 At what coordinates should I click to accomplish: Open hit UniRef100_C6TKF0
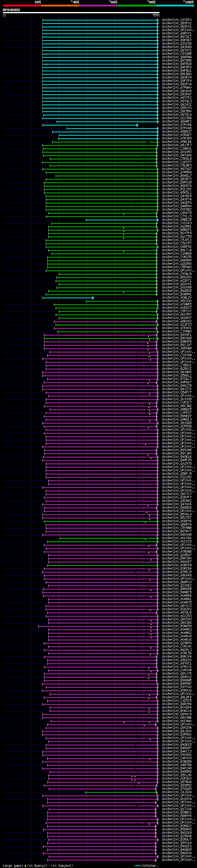pyautogui.click(x=177, y=20)
